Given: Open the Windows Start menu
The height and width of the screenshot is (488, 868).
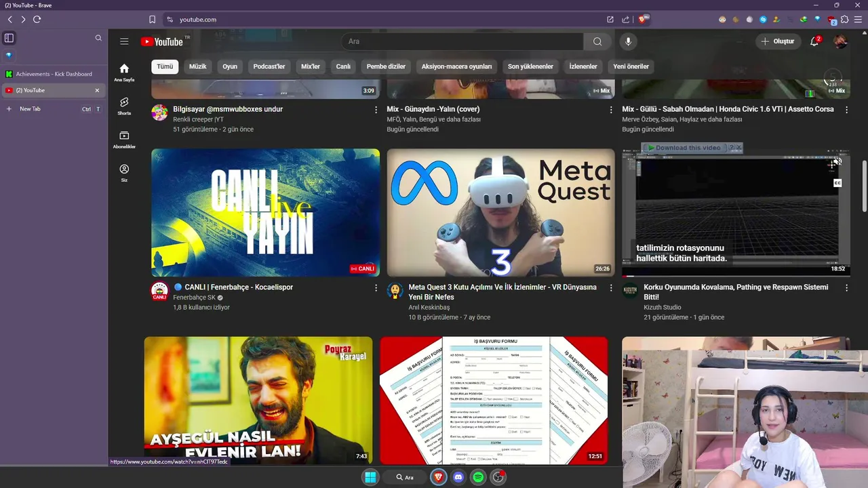Looking at the screenshot, I should tap(370, 477).
